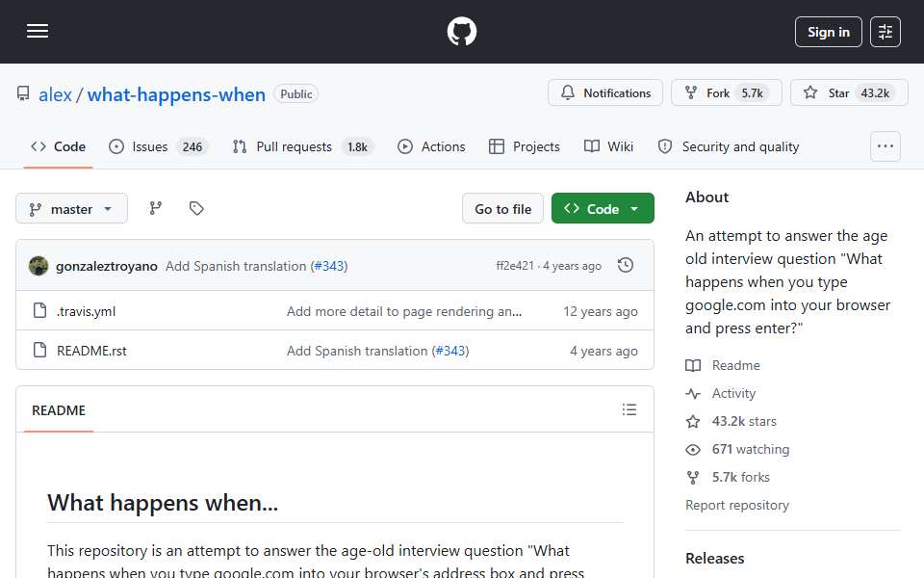This screenshot has width=924, height=578.
Task: Click 'What happens when...' README heading
Action: click(x=163, y=503)
